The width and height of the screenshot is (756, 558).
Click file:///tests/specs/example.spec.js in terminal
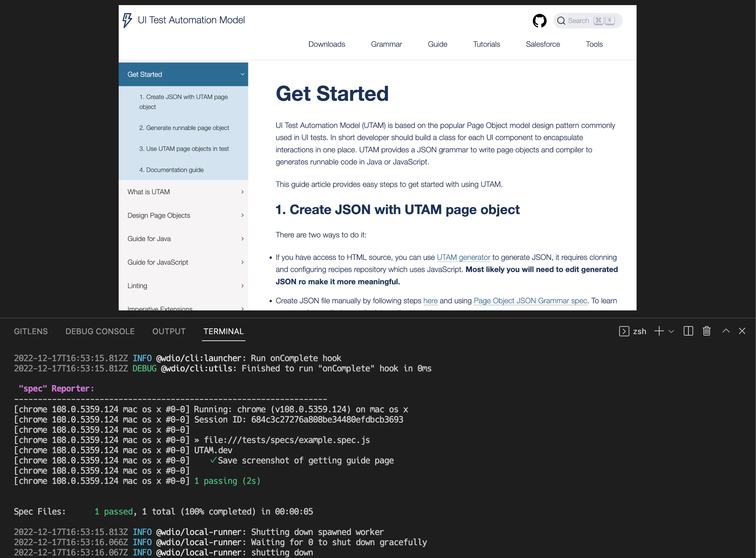[x=287, y=440]
